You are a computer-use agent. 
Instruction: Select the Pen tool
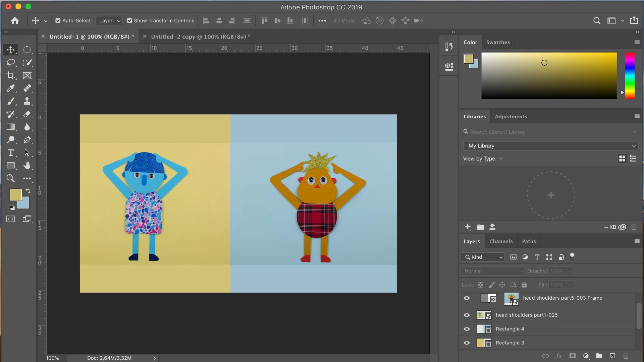[27, 140]
